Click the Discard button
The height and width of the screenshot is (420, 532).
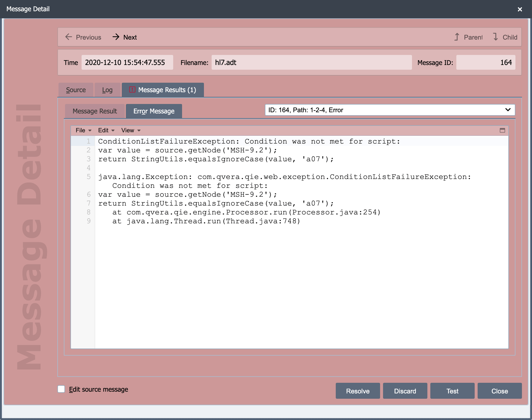(405, 391)
